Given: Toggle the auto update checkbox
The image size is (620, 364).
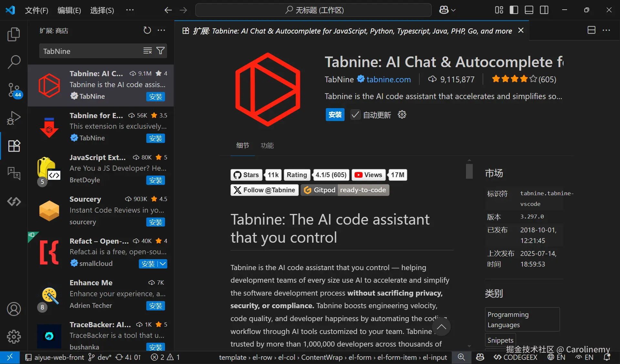Looking at the screenshot, I should tap(355, 115).
